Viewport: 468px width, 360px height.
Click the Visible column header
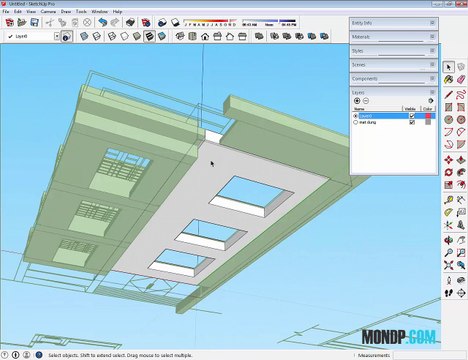tap(412, 109)
